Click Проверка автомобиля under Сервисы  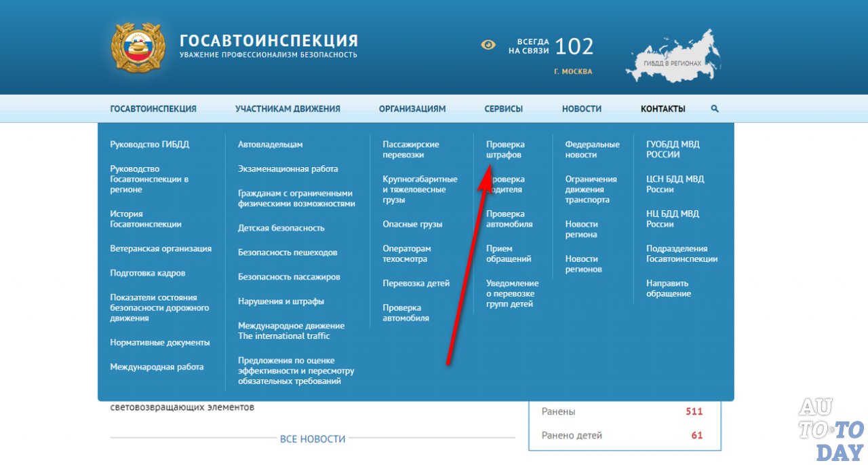coord(511,219)
